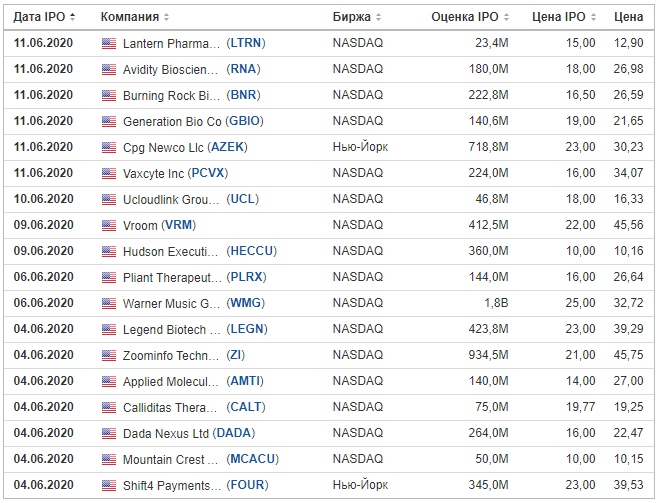Sort table by Дата IPO column arrows

[x=73, y=18]
